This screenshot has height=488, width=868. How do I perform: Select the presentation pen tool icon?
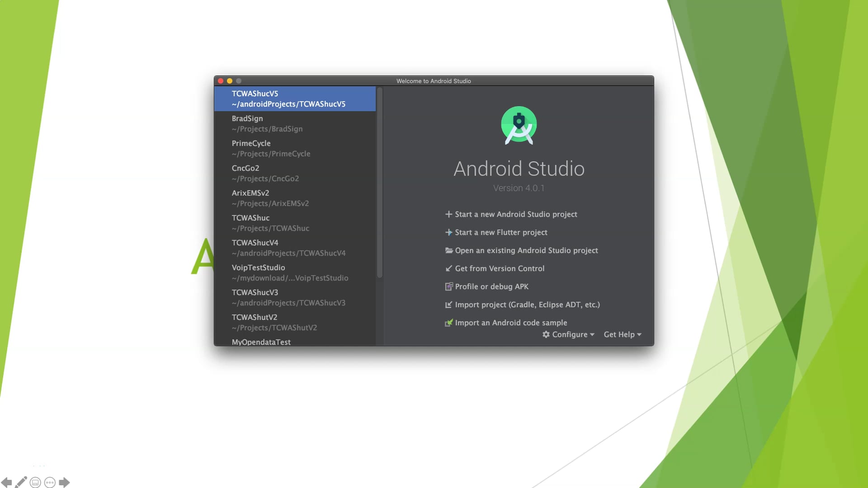[x=21, y=482]
